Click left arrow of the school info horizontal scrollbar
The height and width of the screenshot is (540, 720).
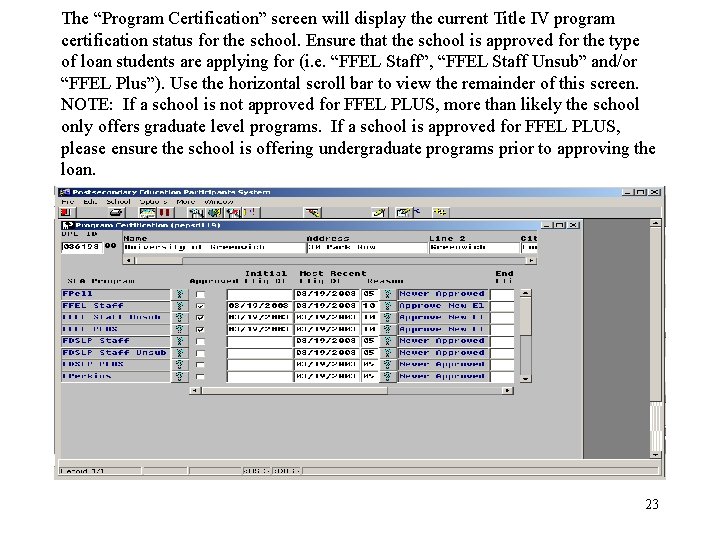[x=129, y=260]
